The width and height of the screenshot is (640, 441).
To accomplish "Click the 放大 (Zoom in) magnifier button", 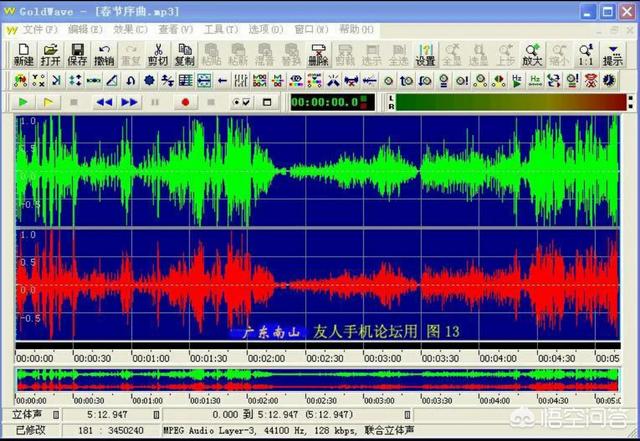I will tap(532, 55).
